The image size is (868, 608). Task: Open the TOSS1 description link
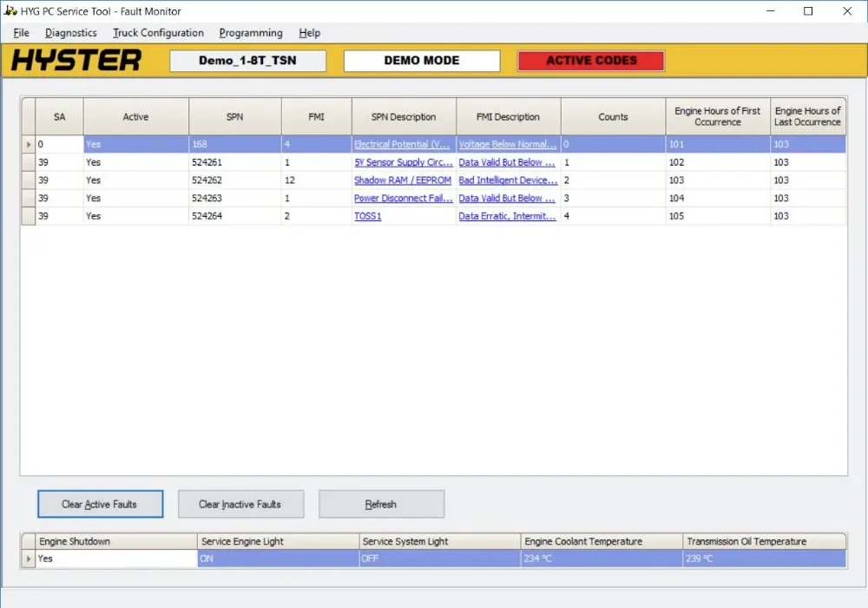(x=367, y=216)
